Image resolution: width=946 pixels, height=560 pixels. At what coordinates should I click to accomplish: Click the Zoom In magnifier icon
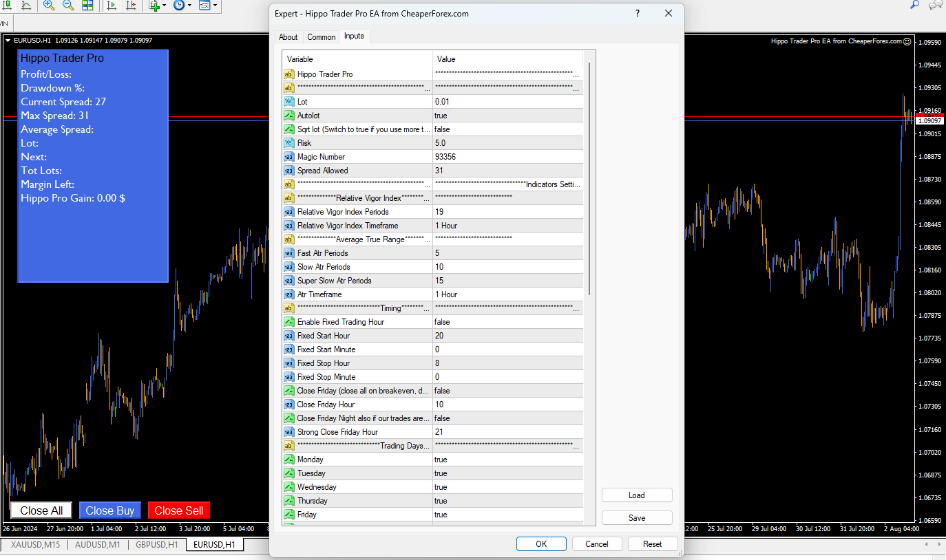(x=48, y=6)
